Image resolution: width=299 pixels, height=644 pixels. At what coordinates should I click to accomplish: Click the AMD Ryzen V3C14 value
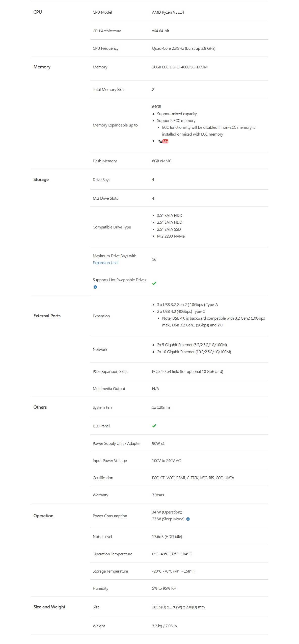(168, 12)
